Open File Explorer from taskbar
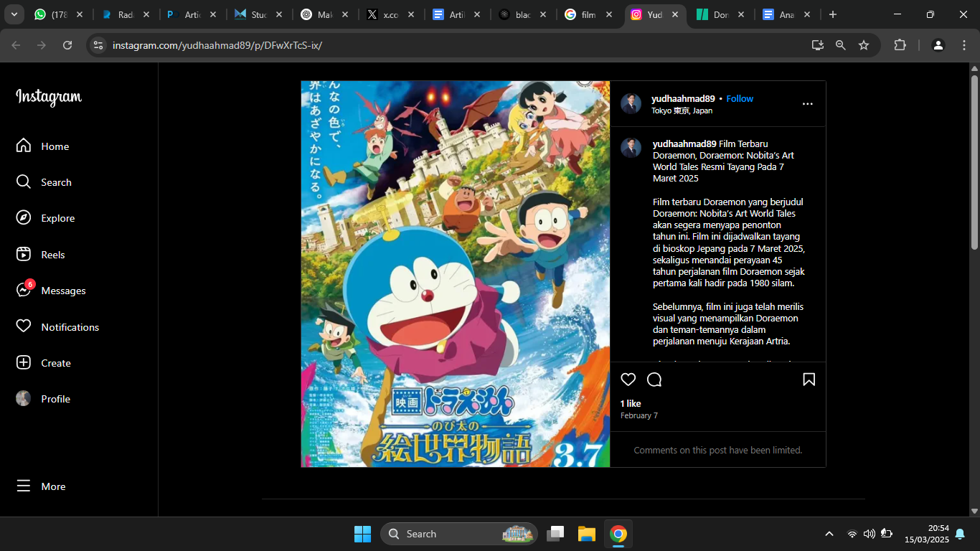 [587, 534]
